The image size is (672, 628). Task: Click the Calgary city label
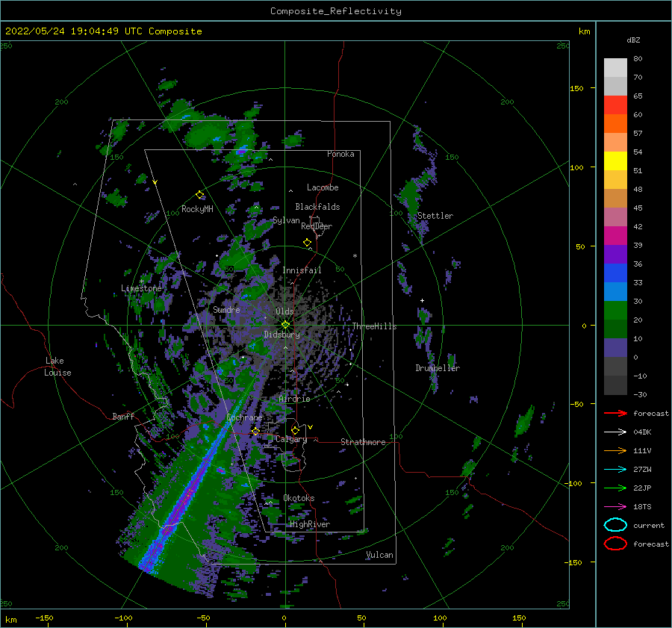[x=291, y=439]
